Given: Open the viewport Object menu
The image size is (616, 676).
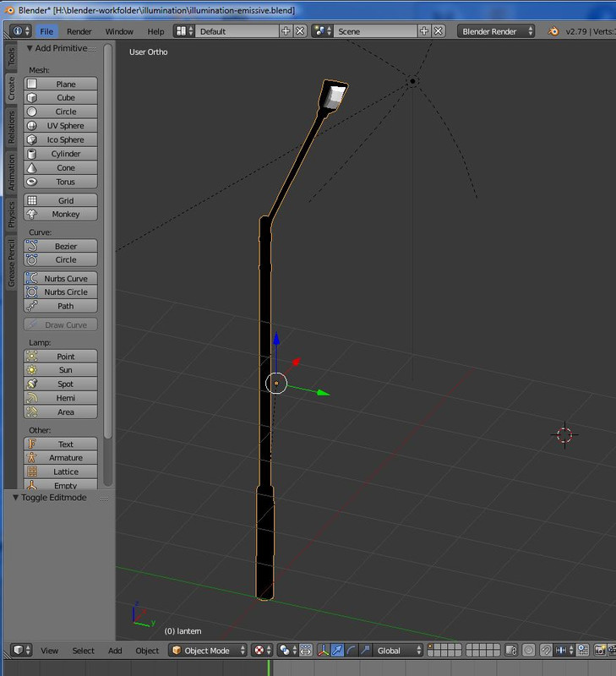Looking at the screenshot, I should point(147,651).
